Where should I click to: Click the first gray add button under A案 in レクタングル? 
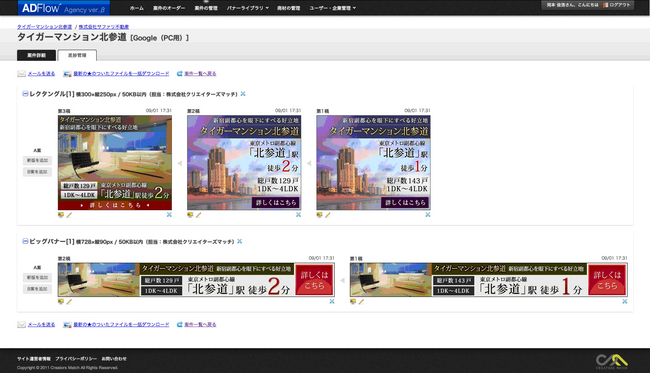(37, 160)
